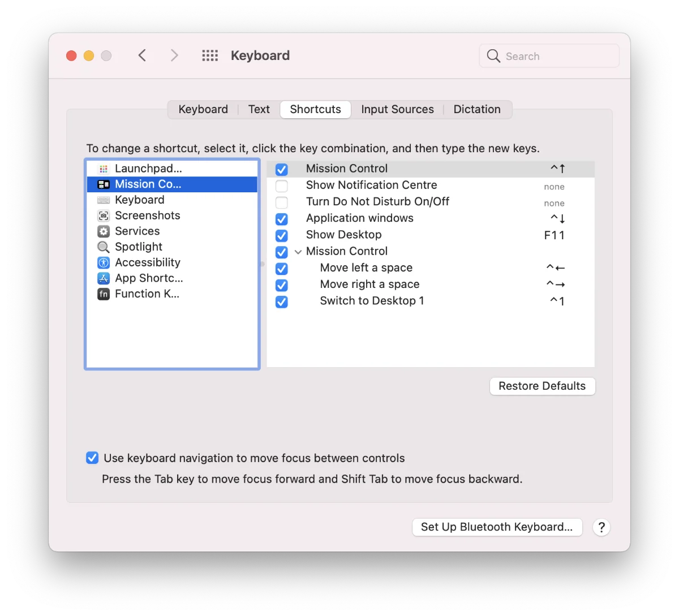Toggle keyboard navigation between controls checkbox
This screenshot has height=616, width=679.
pos(92,458)
